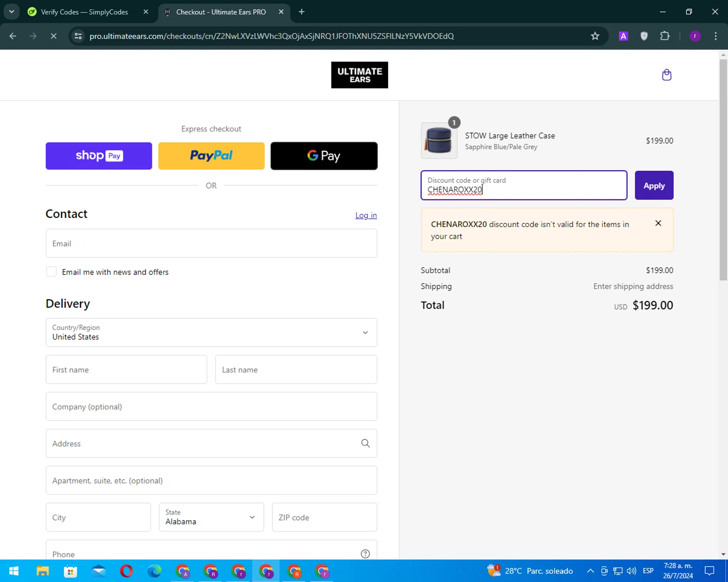Click the STOW leather case thumbnail
Screen dimensions: 728x582
[x=439, y=141]
